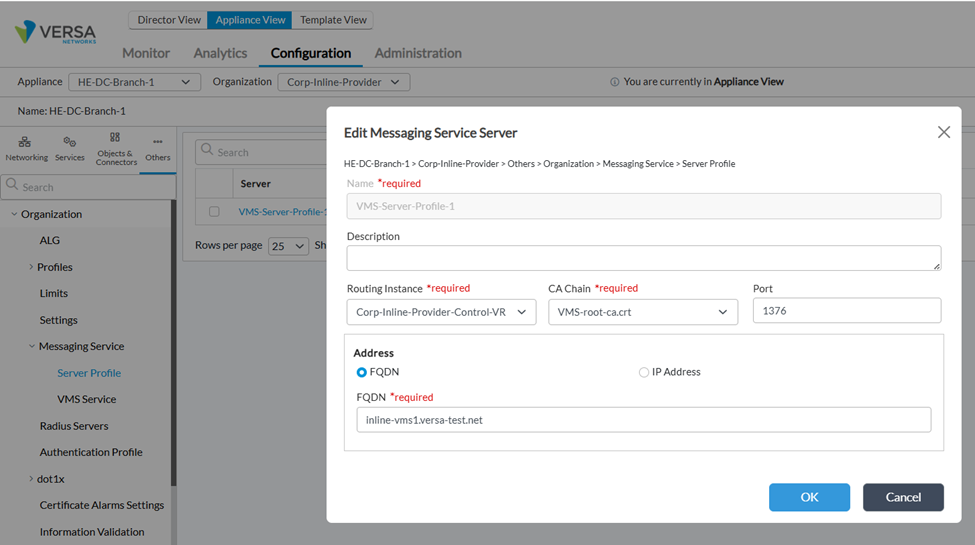Open the Administration tab
This screenshot has width=975, height=545.
coord(418,53)
